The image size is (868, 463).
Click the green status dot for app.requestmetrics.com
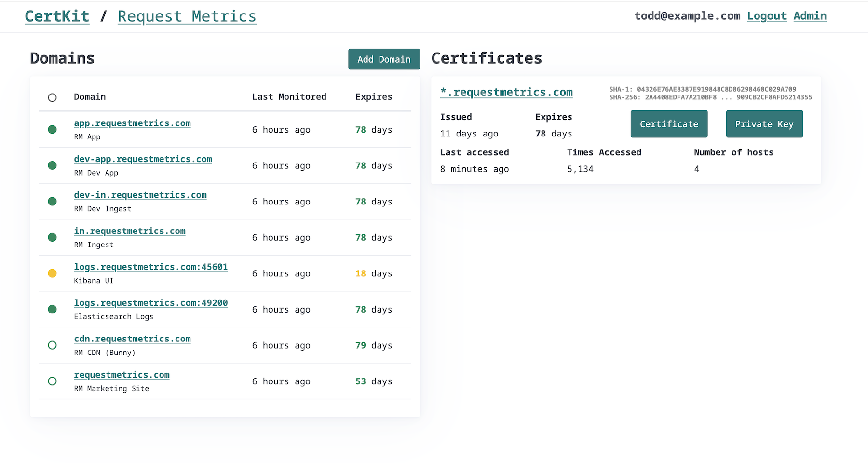coord(53,129)
